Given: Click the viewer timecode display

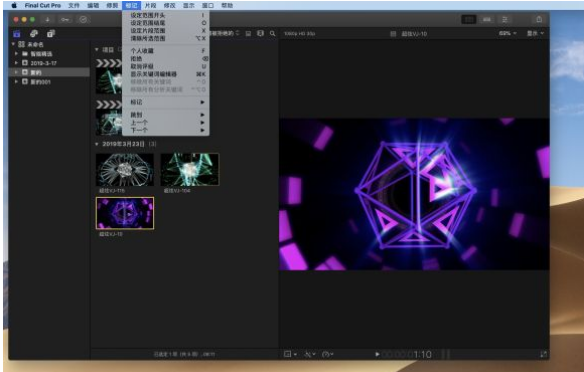Looking at the screenshot, I should tap(407, 354).
